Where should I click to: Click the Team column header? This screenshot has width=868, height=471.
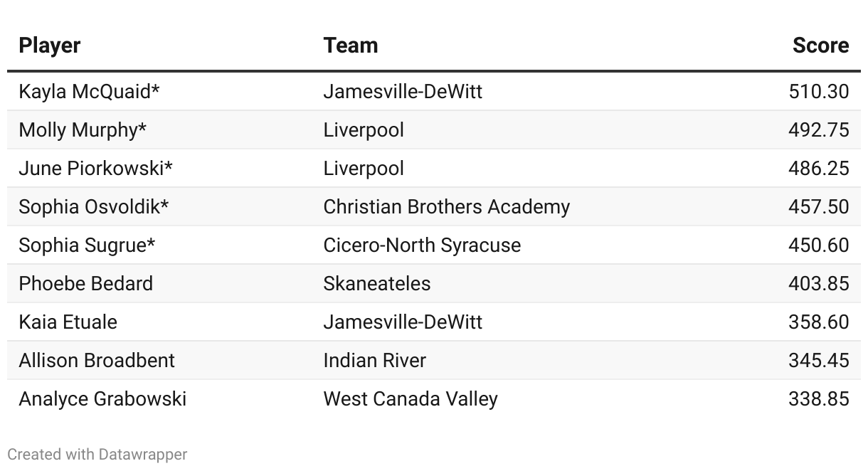351,46
